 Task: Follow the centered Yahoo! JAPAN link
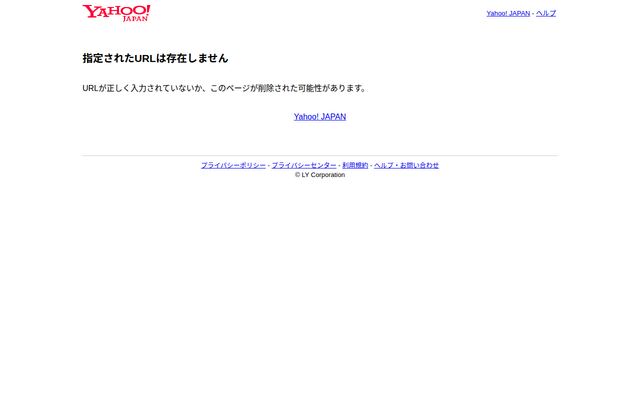coord(320,117)
